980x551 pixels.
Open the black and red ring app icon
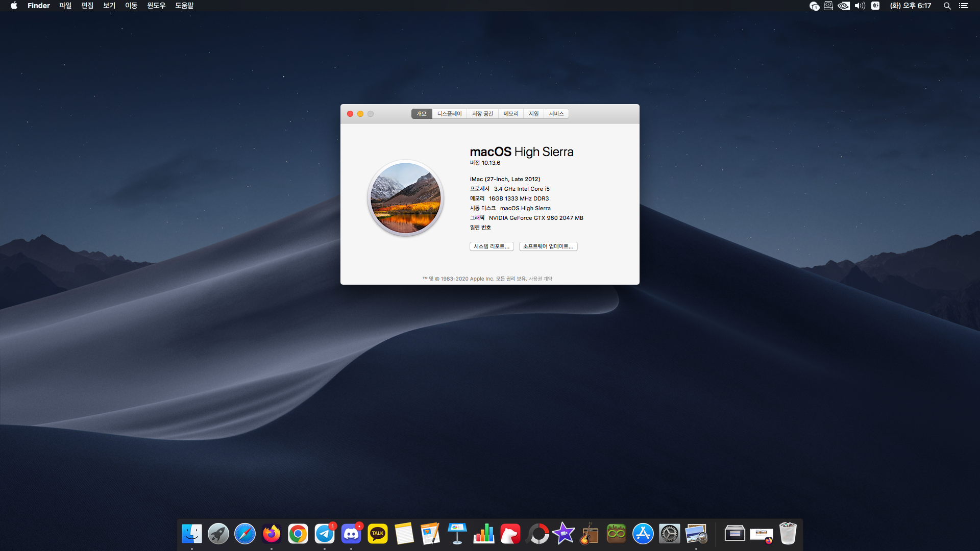[x=538, y=534]
